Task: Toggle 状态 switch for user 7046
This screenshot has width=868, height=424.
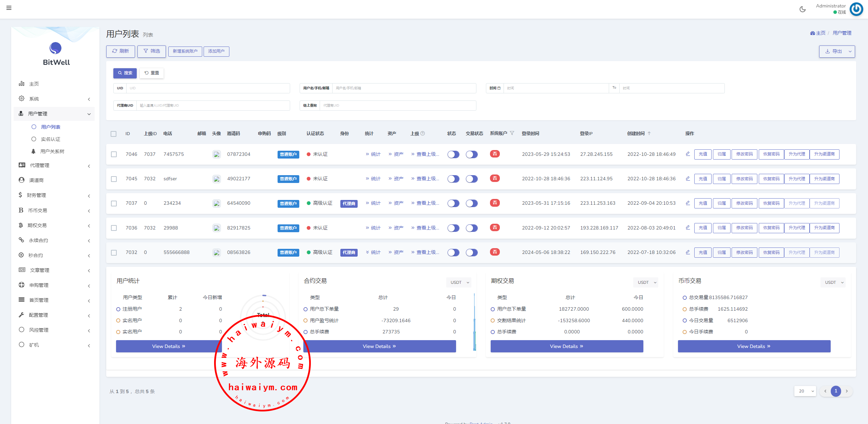Action: tap(453, 154)
